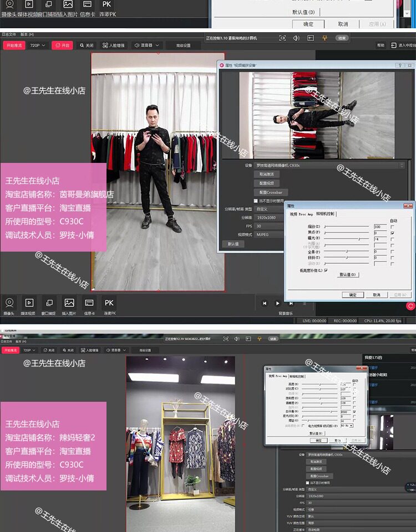Toggle 当不显示时禁用 checkbox in lower window

(x=308, y=483)
